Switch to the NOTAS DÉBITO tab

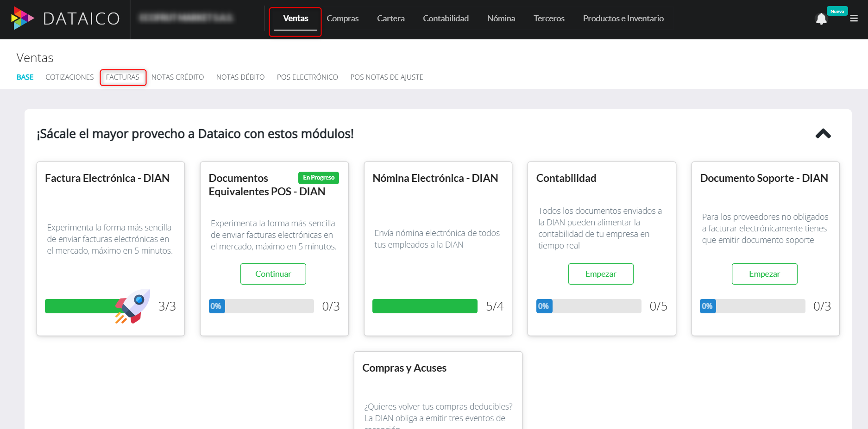pos(240,77)
